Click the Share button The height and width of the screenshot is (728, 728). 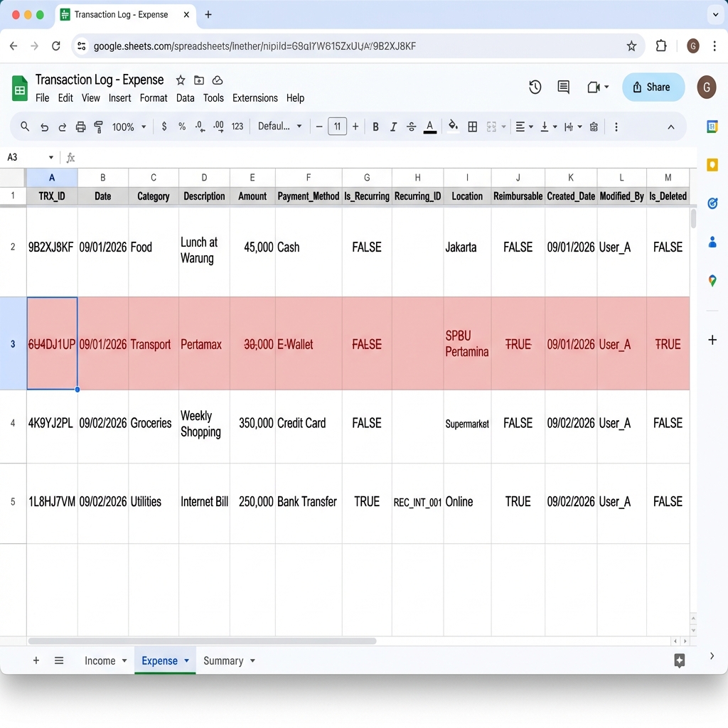point(653,87)
